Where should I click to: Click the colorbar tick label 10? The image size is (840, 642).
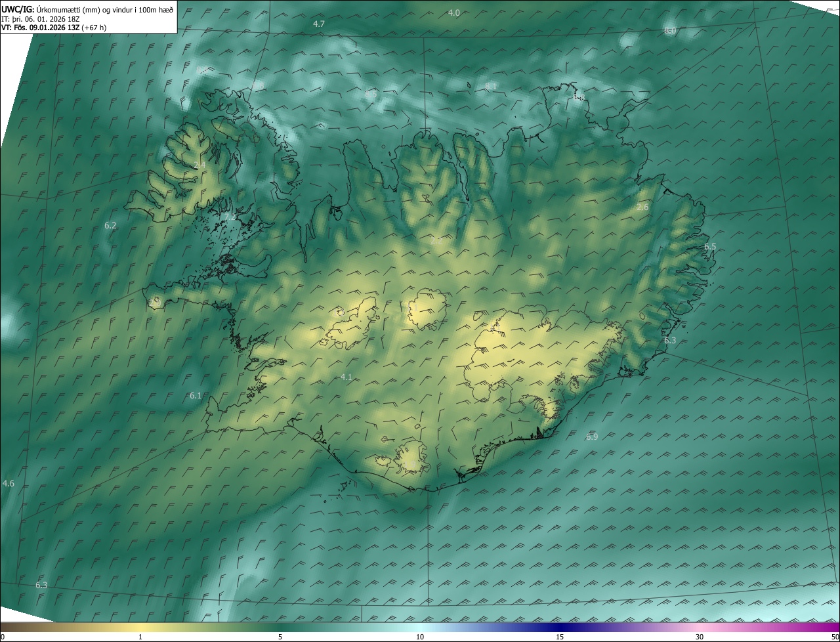tap(420, 637)
